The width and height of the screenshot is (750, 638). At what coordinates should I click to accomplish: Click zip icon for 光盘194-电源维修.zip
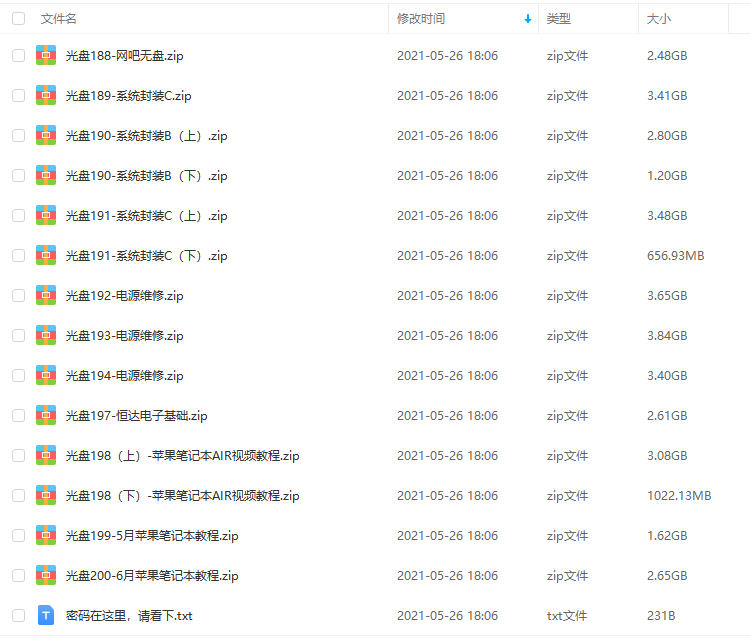(46, 376)
